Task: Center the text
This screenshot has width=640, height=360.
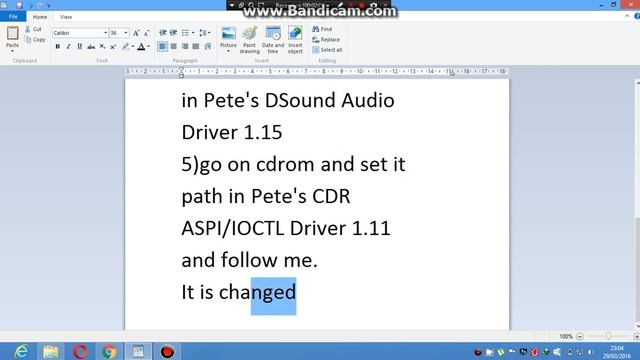Action: pyautogui.click(x=173, y=47)
